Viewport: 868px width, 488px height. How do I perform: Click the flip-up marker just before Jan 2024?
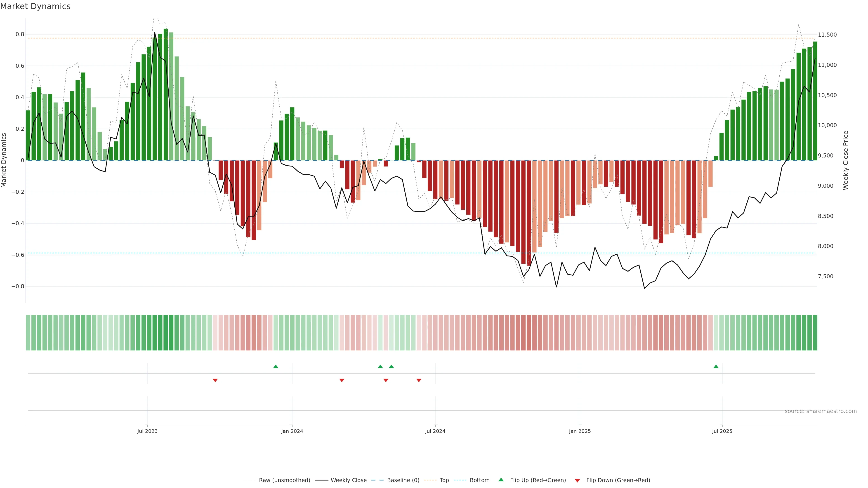[276, 366]
